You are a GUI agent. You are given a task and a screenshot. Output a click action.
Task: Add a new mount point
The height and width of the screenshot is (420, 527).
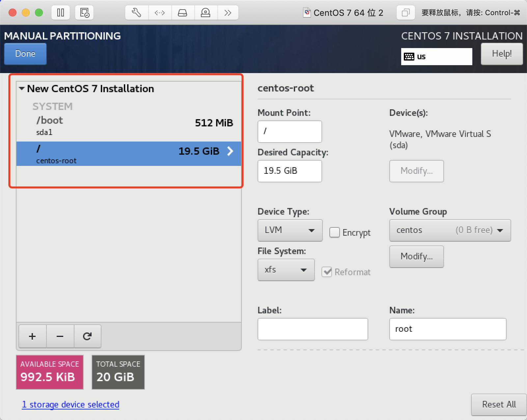point(32,336)
